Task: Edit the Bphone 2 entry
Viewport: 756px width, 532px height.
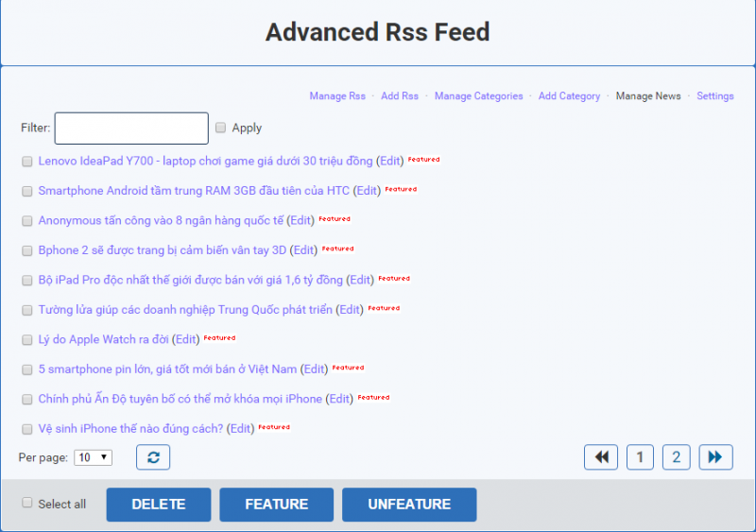Action: 303,250
